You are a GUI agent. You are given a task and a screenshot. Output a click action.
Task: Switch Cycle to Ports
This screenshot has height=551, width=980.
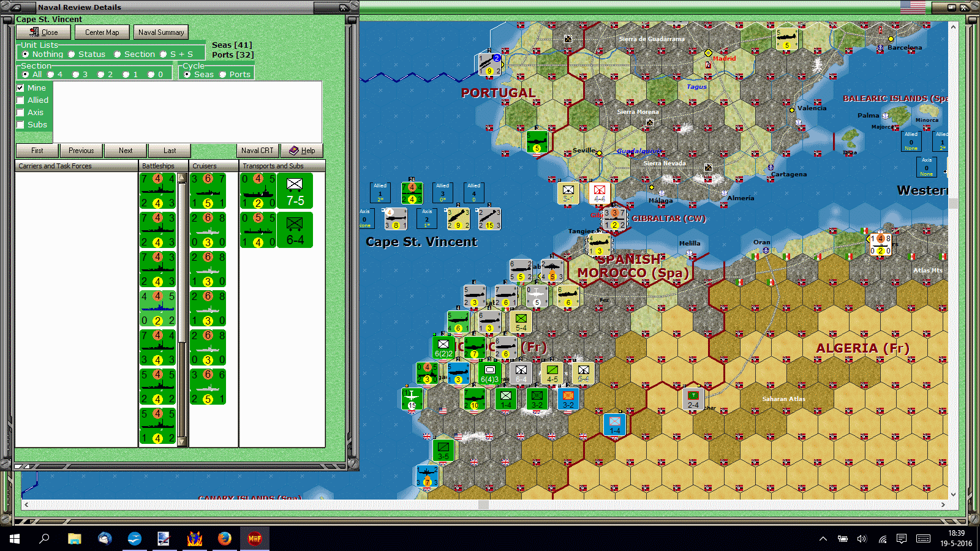223,75
